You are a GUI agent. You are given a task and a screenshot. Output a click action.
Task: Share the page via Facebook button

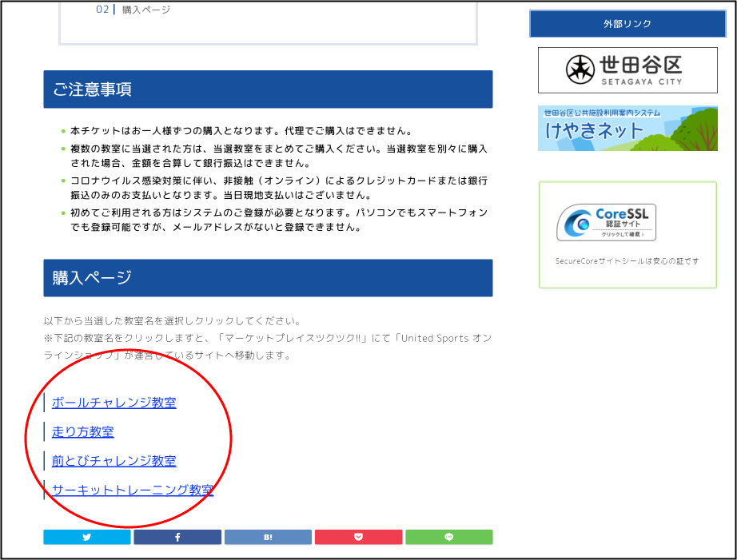coord(177,537)
